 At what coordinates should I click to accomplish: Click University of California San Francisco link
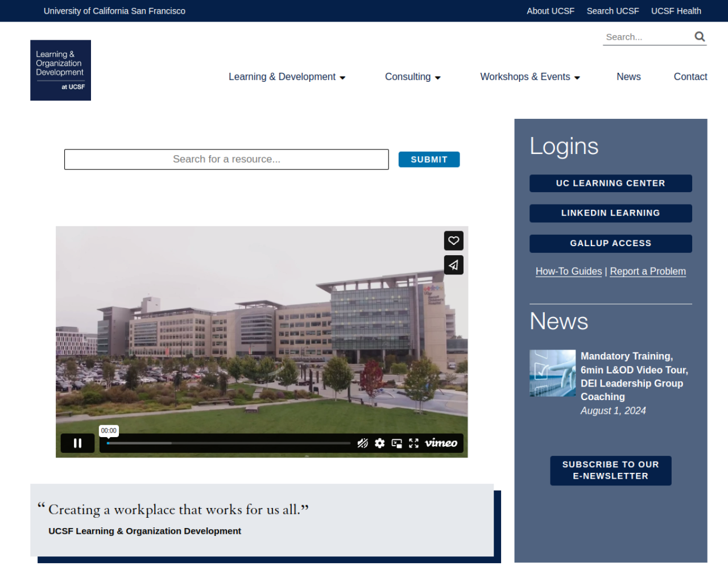point(114,11)
